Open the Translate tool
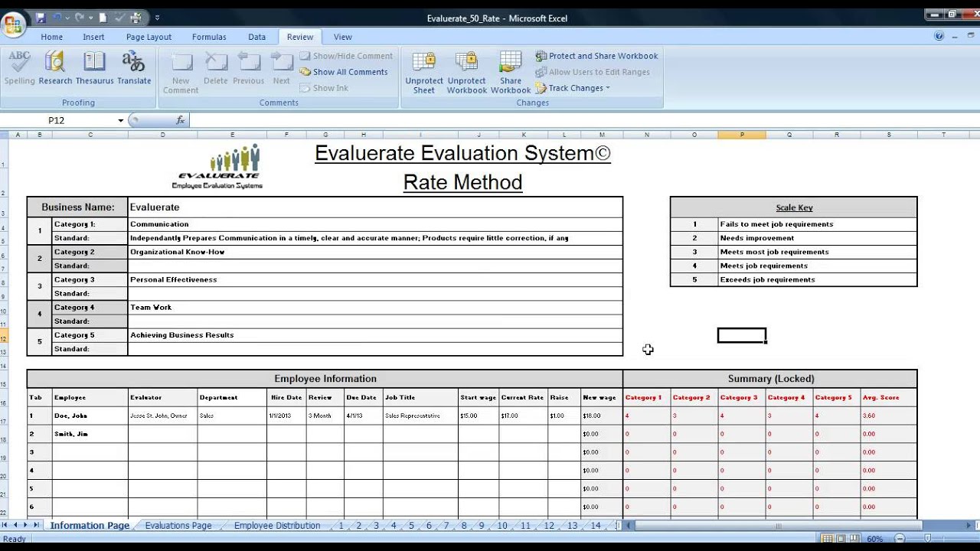The image size is (980, 551). [x=134, y=68]
